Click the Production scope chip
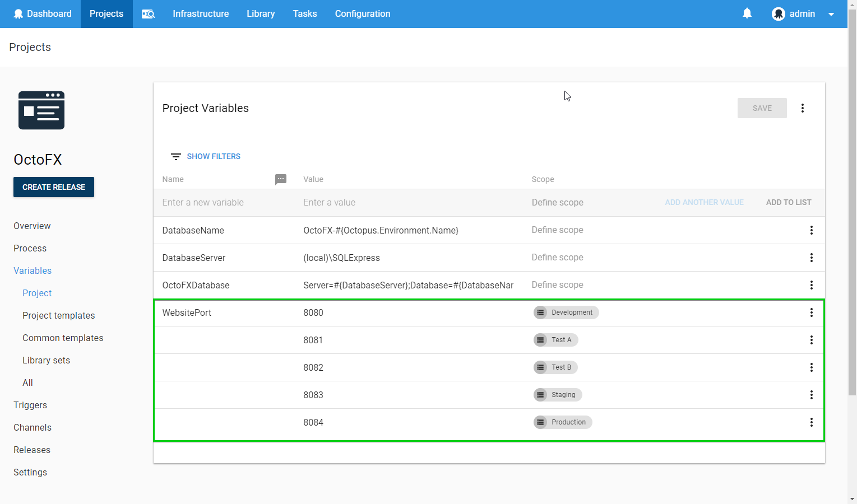The image size is (857, 504). click(562, 422)
